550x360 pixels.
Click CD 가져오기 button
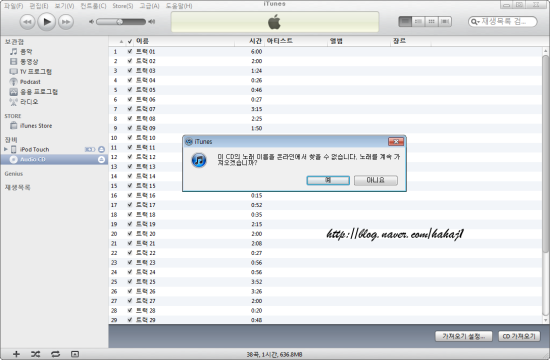point(519,336)
